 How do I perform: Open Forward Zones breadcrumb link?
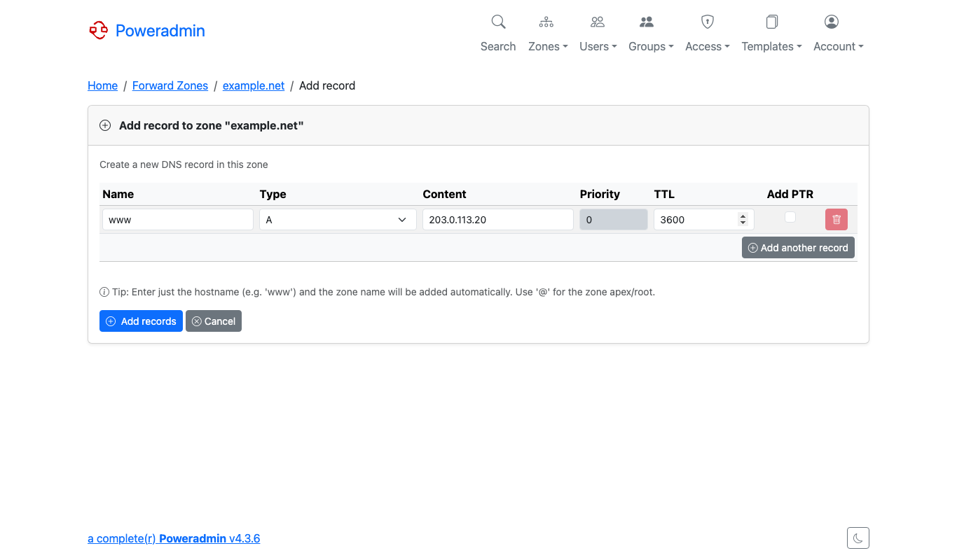click(x=170, y=85)
